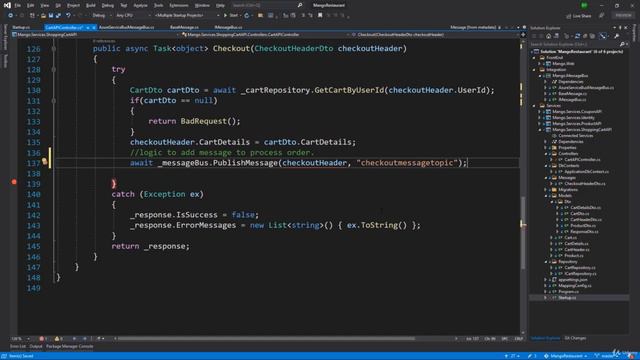Screen dimensions: 640x360
Task: Click the editor horizontal scrollbar thumb
Action: (x=266, y=338)
